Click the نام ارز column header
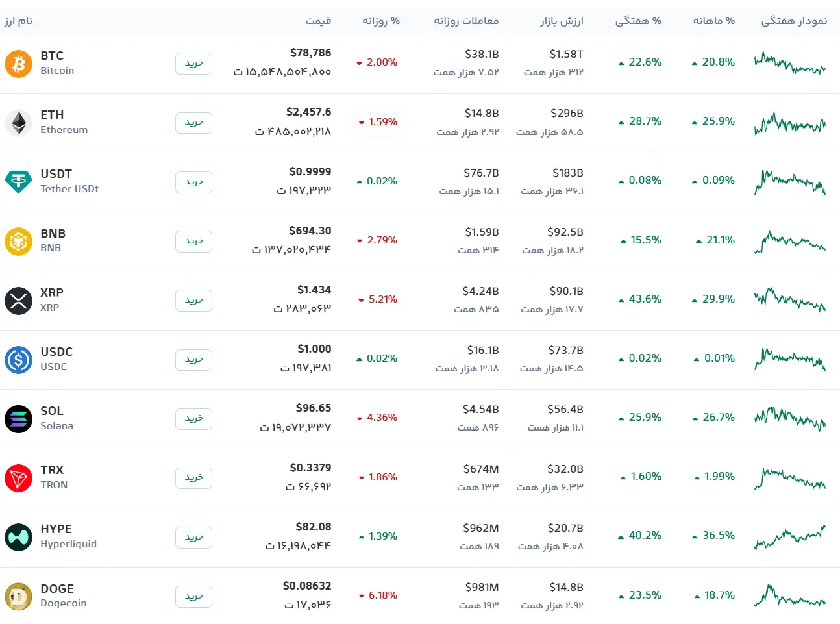 click(x=18, y=21)
